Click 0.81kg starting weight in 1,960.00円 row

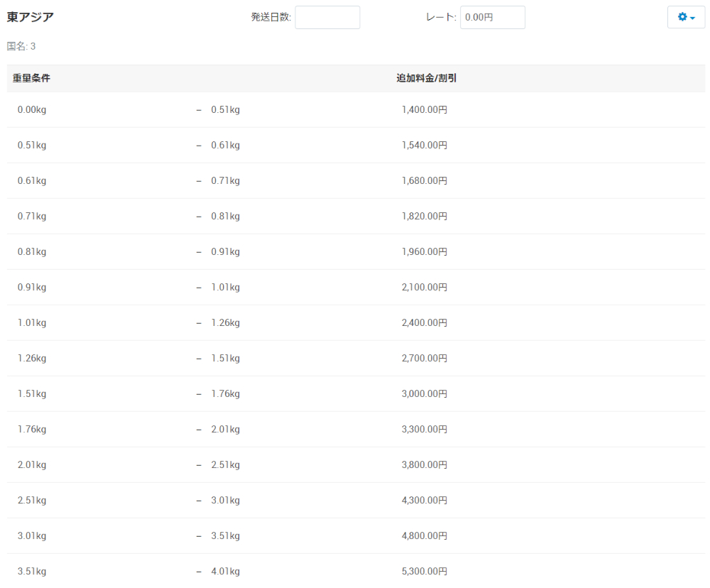click(32, 252)
